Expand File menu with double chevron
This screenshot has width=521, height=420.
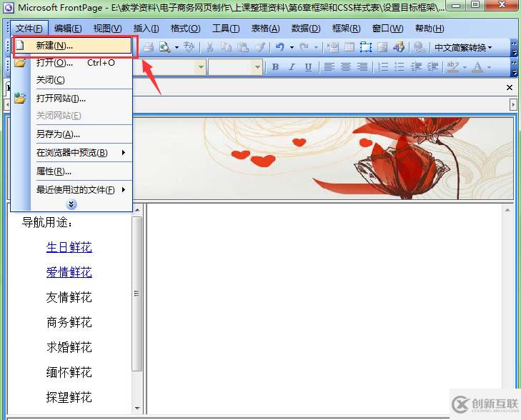coord(71,204)
